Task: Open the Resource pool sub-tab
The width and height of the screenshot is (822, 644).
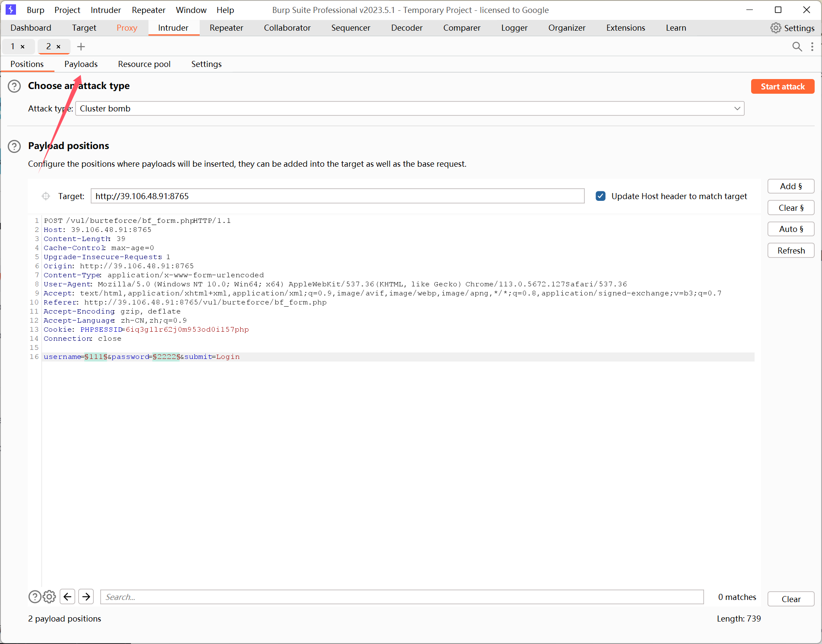Action: point(144,64)
